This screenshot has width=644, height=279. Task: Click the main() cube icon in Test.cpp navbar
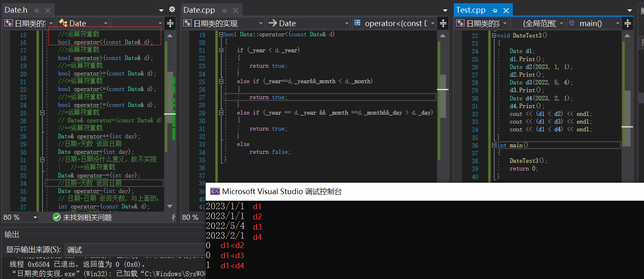[x=572, y=23]
